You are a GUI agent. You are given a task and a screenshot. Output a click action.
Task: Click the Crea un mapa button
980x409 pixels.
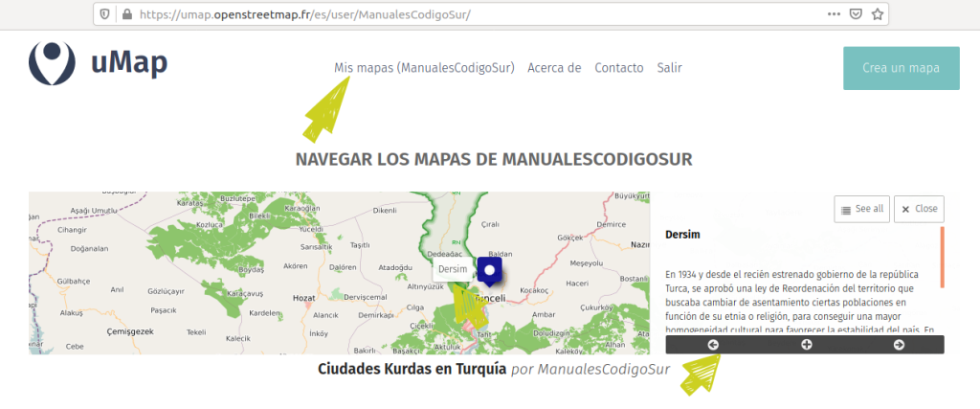[902, 68]
